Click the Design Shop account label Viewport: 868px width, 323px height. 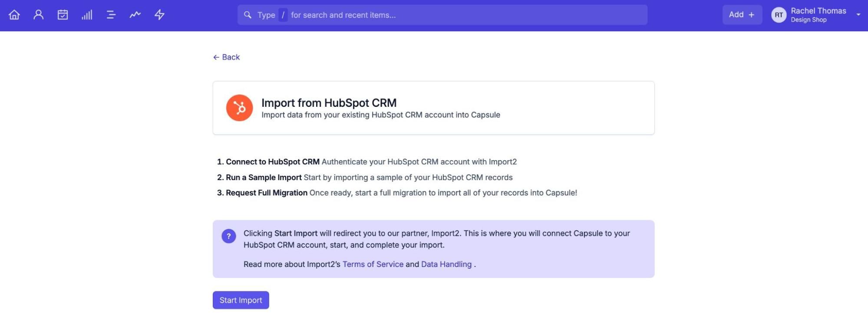tap(809, 20)
